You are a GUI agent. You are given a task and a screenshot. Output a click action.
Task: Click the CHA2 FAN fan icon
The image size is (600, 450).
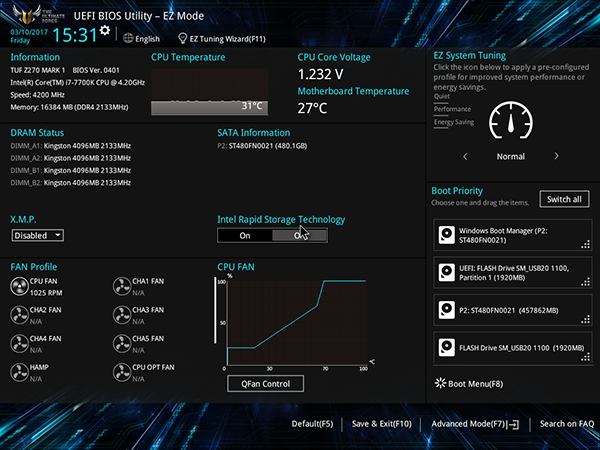coord(19,315)
